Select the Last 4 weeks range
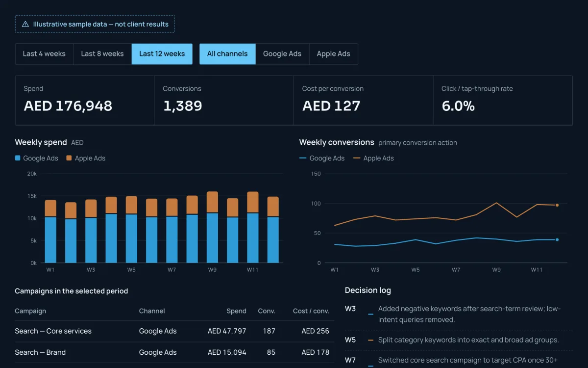This screenshot has height=368, width=588. [x=44, y=54]
